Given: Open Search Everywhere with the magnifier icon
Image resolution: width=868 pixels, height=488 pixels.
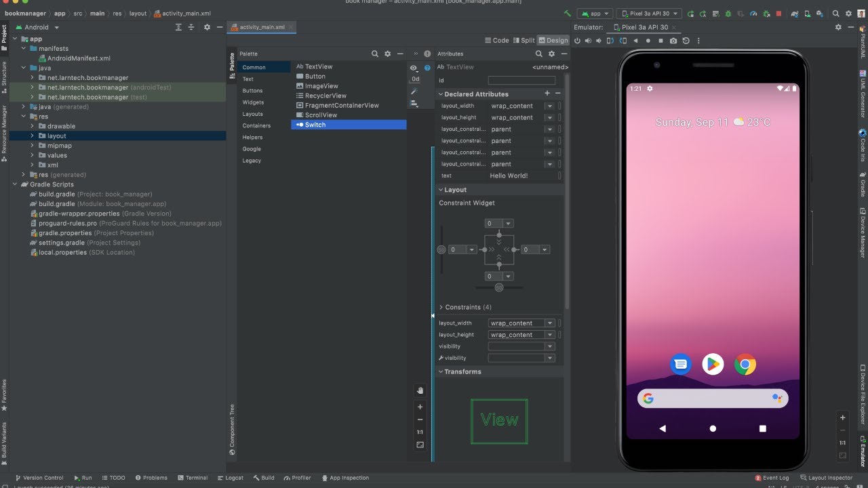Looking at the screenshot, I should (x=836, y=14).
